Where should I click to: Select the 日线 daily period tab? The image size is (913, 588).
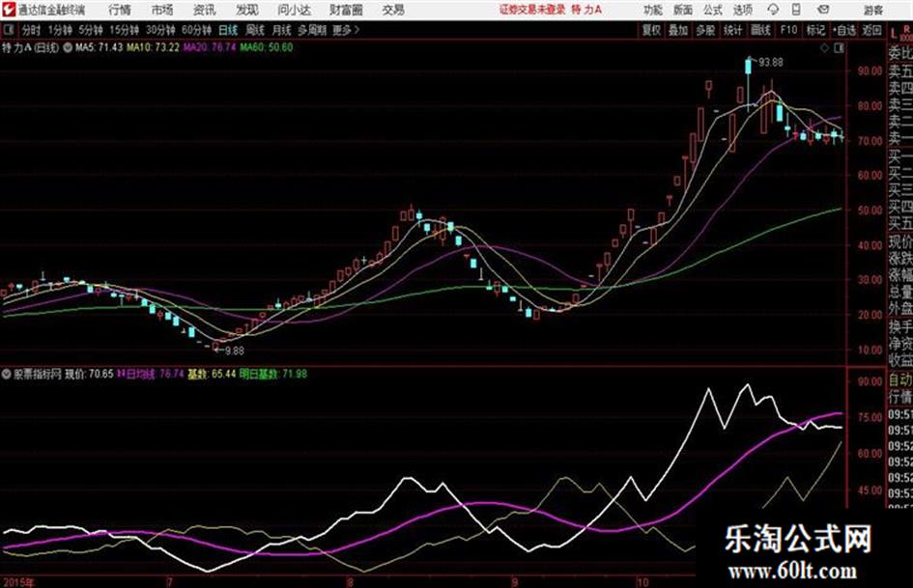[x=228, y=30]
